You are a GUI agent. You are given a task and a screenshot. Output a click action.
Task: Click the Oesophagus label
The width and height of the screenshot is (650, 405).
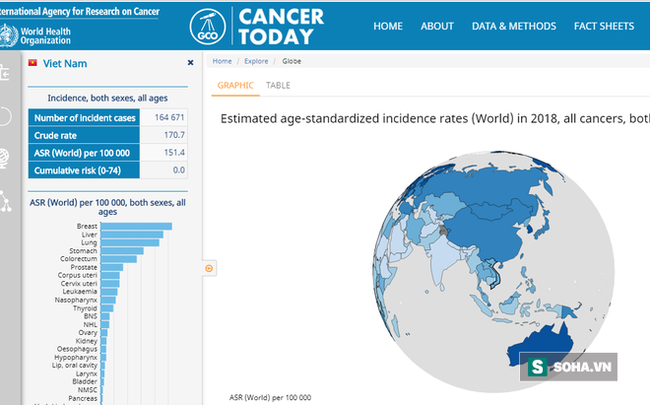(77, 349)
